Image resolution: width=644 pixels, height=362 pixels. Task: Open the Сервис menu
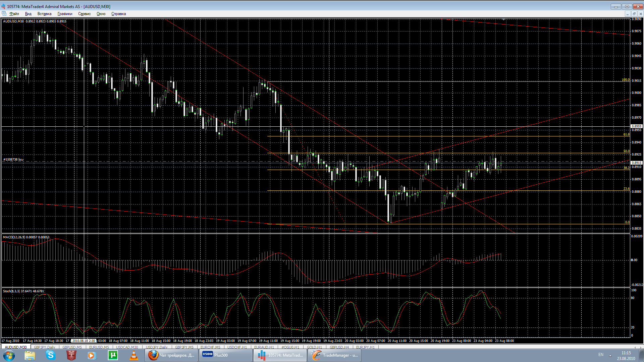(84, 14)
